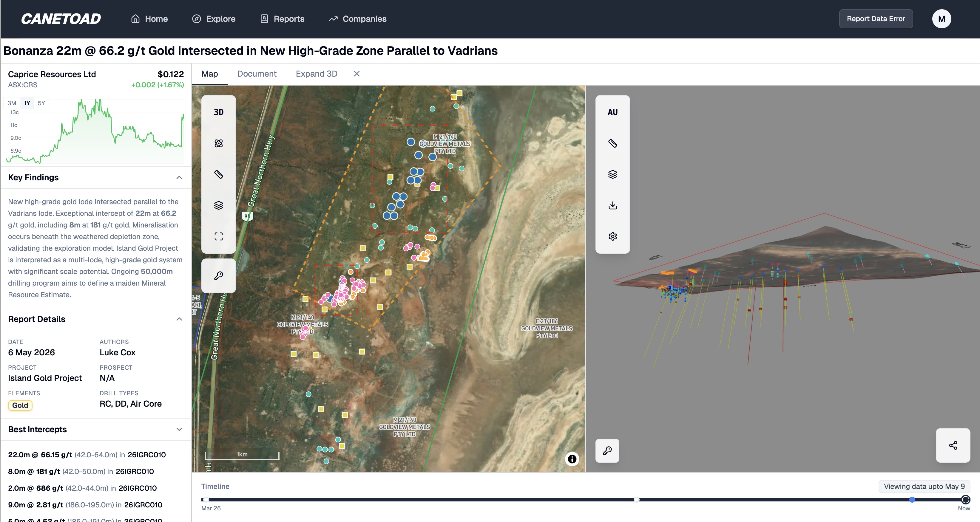Select the map ruler measure tool
The image size is (980, 522).
218,174
